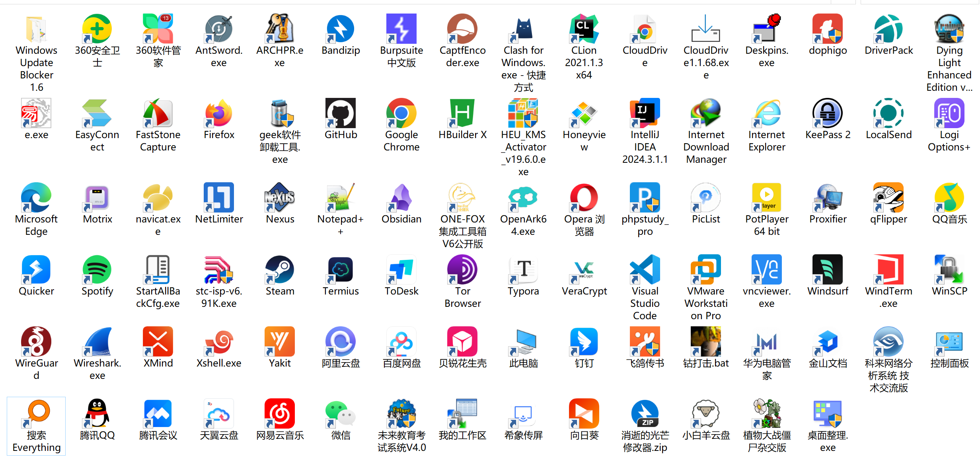Launch Google Chrome
Screen dimensions: 980x466
(401, 113)
